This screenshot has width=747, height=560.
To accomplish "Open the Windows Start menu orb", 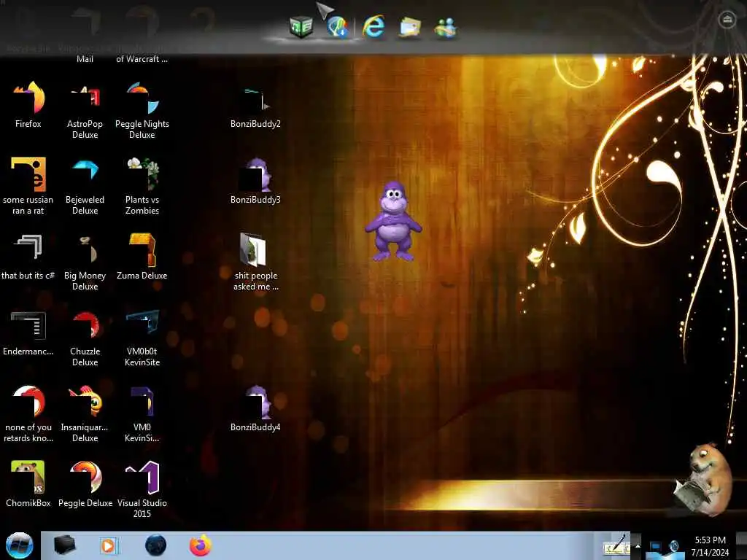I will (20, 545).
